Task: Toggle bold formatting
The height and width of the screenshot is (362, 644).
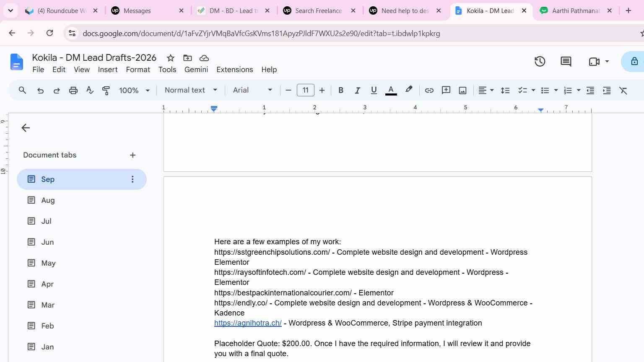Action: coord(341,90)
